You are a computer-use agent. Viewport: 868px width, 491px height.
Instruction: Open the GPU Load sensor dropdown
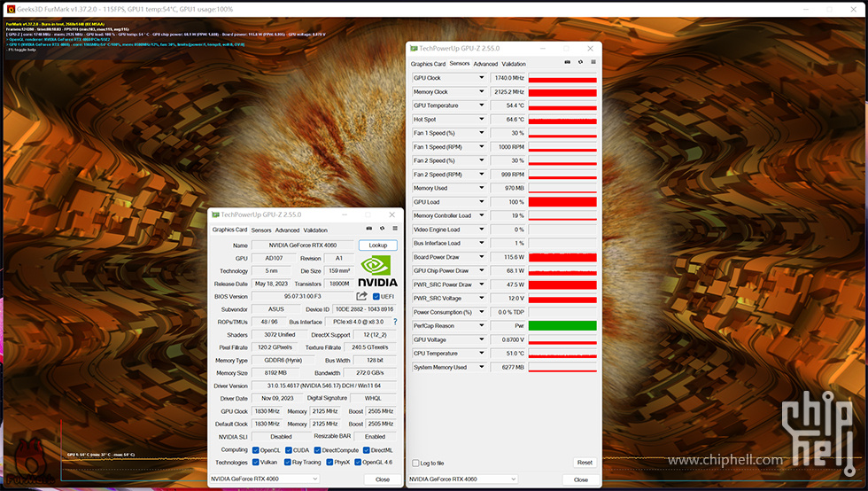481,202
